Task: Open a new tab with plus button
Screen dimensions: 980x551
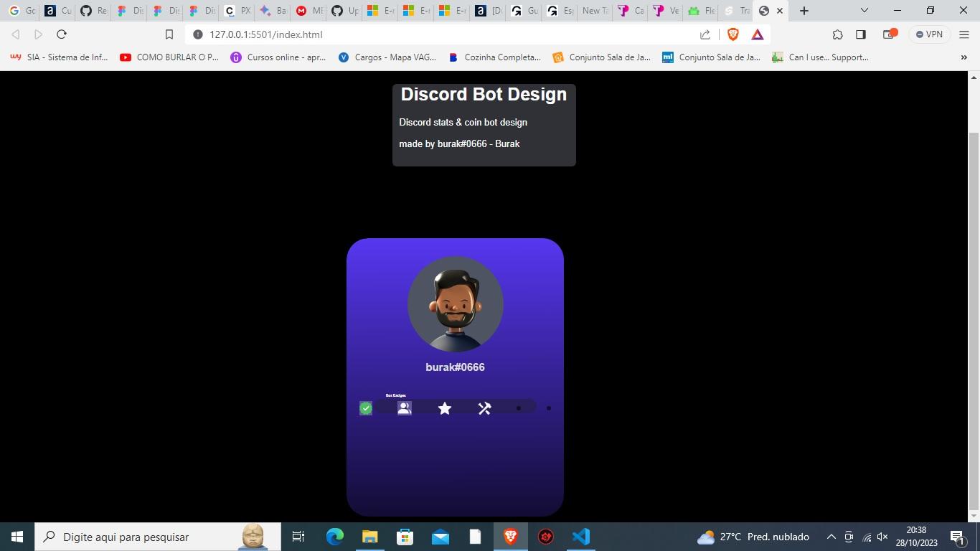Action: (x=804, y=11)
